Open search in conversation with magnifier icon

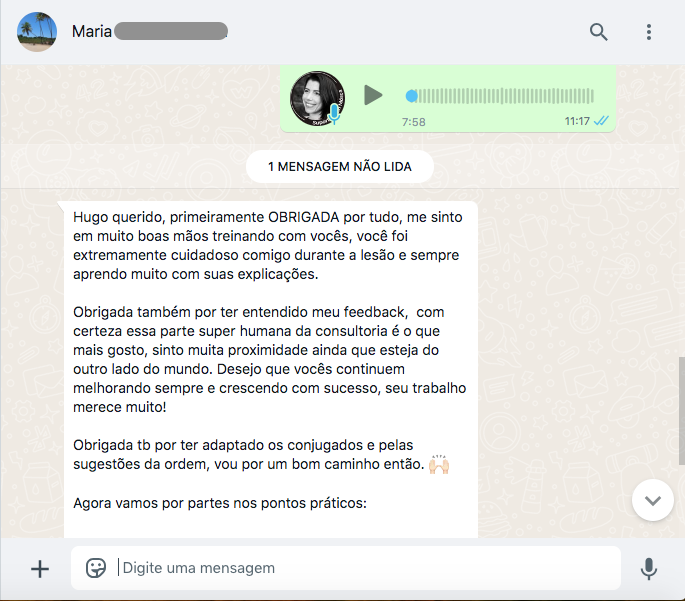pos(598,32)
